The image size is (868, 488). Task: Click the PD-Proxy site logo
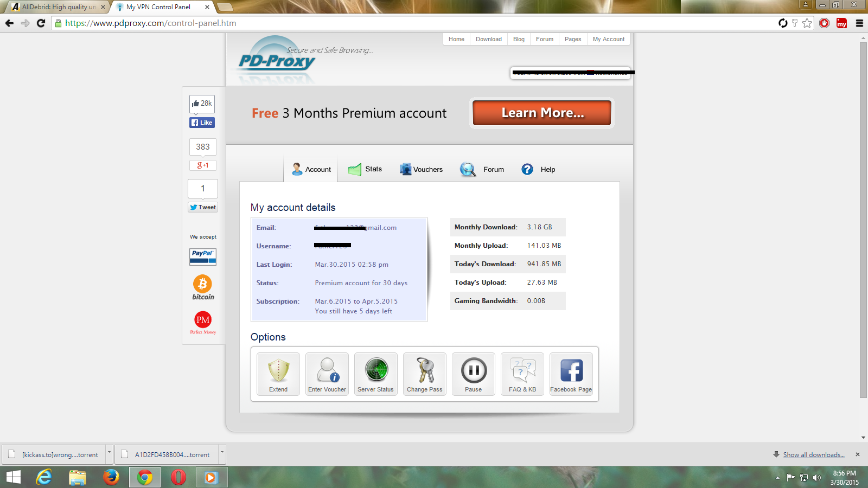(277, 61)
